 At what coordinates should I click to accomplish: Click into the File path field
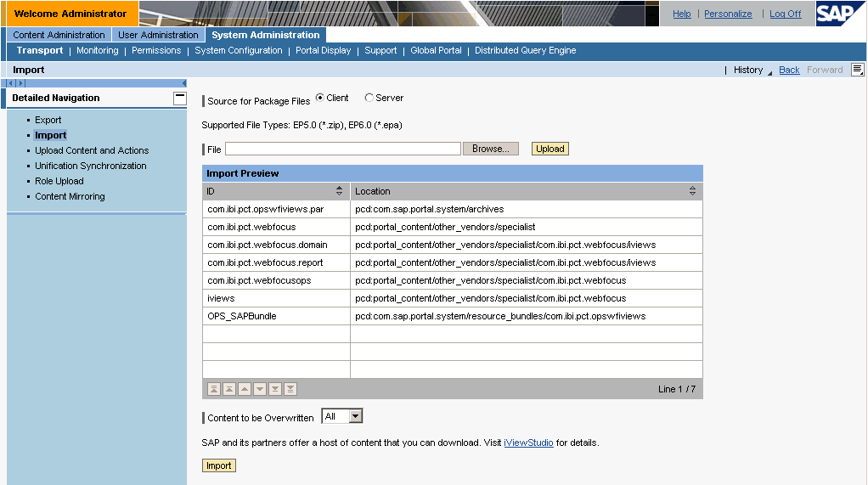pos(343,149)
